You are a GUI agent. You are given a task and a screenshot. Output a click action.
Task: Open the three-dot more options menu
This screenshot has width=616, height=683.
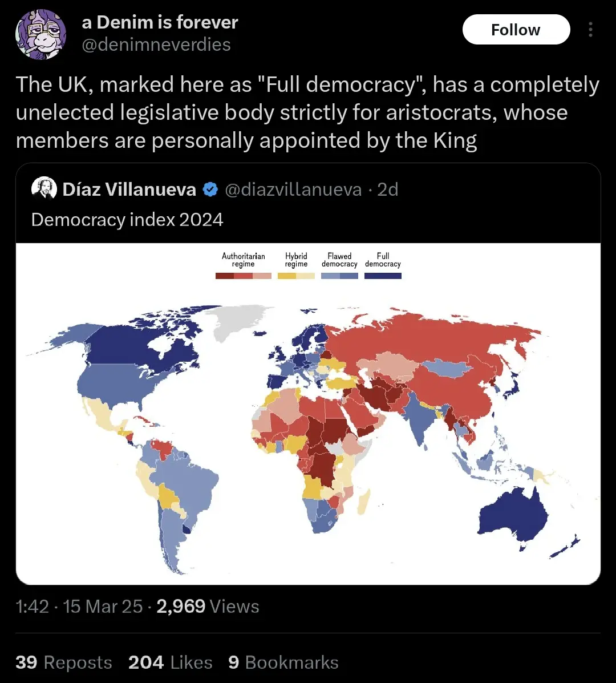click(x=590, y=30)
